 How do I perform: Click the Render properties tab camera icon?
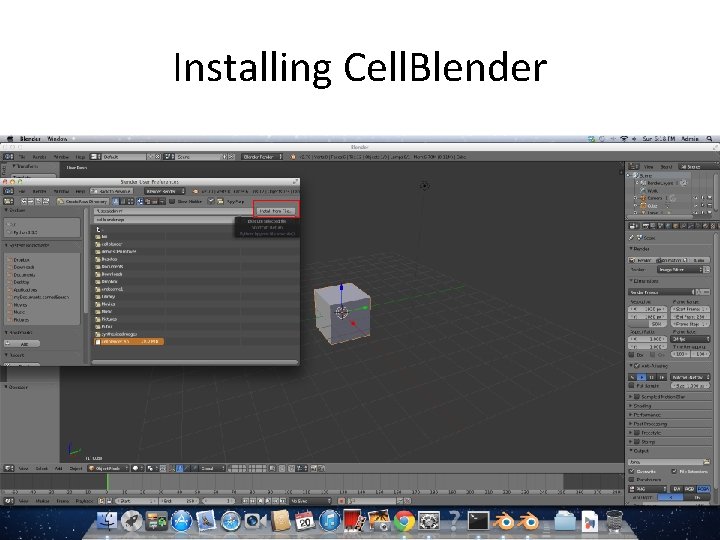(645, 226)
